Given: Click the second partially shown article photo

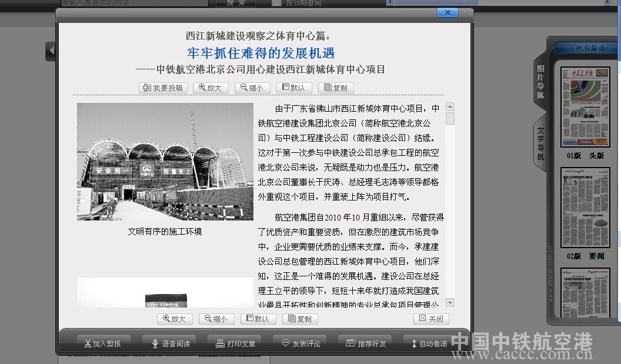Looking at the screenshot, I should 165,293.
